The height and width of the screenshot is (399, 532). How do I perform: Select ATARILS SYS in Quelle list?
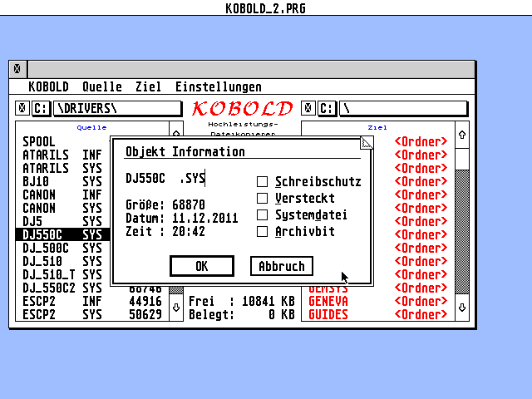pyautogui.click(x=62, y=168)
